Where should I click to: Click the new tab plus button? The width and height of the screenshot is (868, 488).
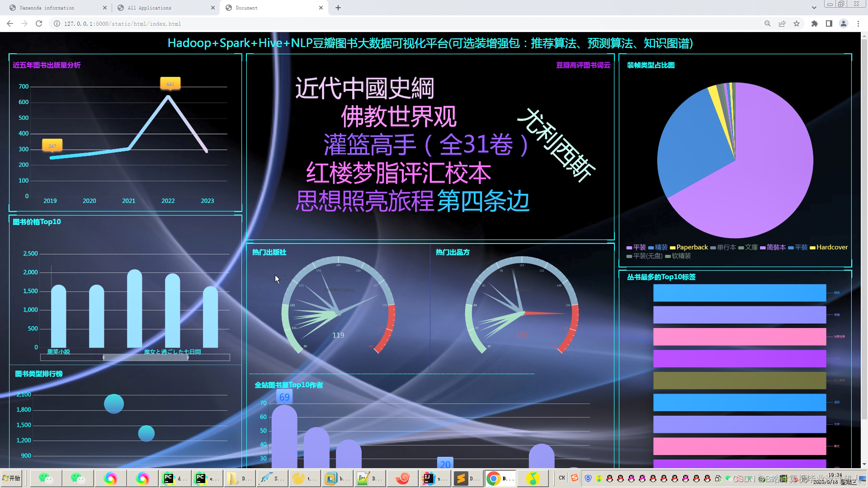point(338,8)
